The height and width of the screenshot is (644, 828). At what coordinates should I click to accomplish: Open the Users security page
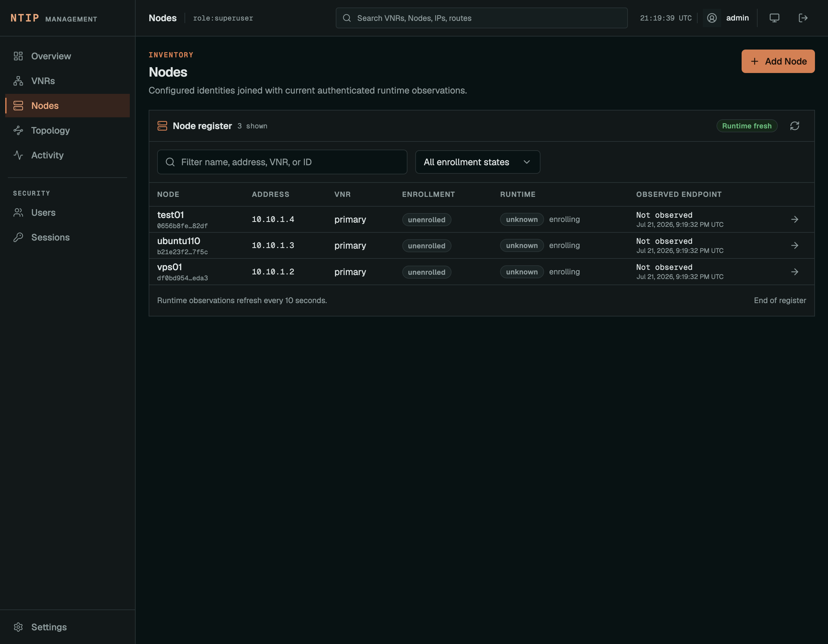[67, 212]
